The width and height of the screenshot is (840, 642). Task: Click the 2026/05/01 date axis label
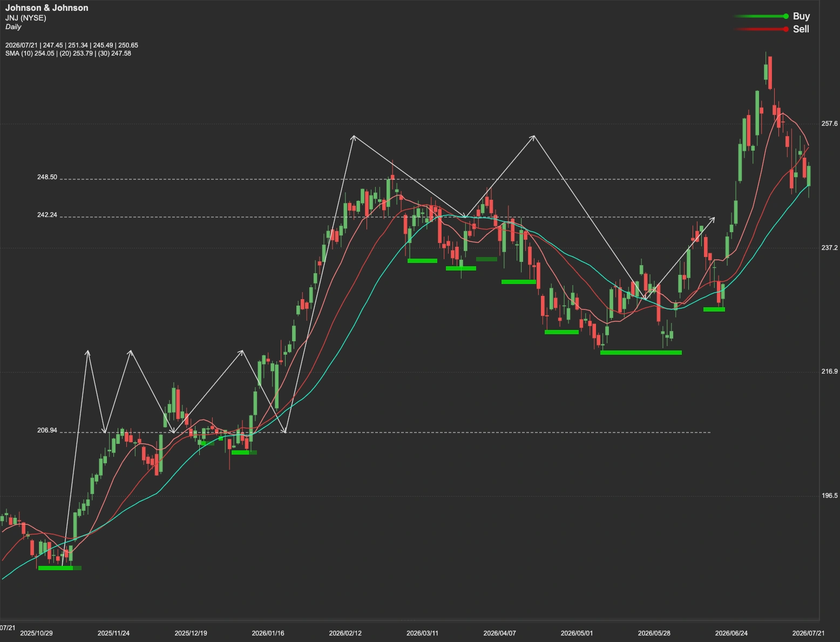577,633
